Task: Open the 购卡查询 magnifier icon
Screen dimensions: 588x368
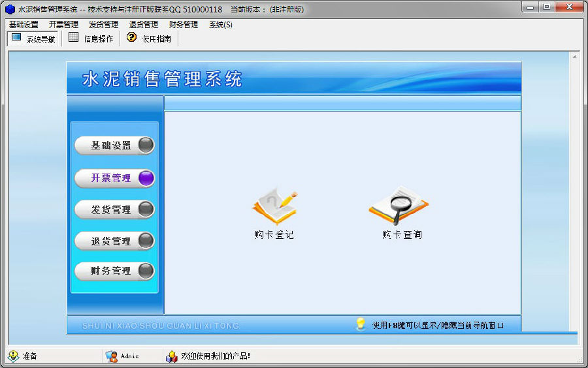Action: [399, 206]
